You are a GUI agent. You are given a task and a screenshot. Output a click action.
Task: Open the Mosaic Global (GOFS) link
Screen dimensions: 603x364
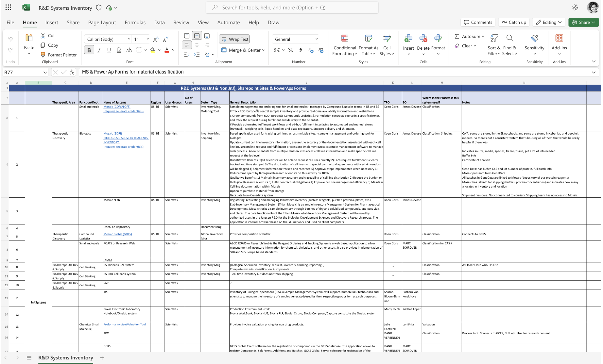pos(118,234)
